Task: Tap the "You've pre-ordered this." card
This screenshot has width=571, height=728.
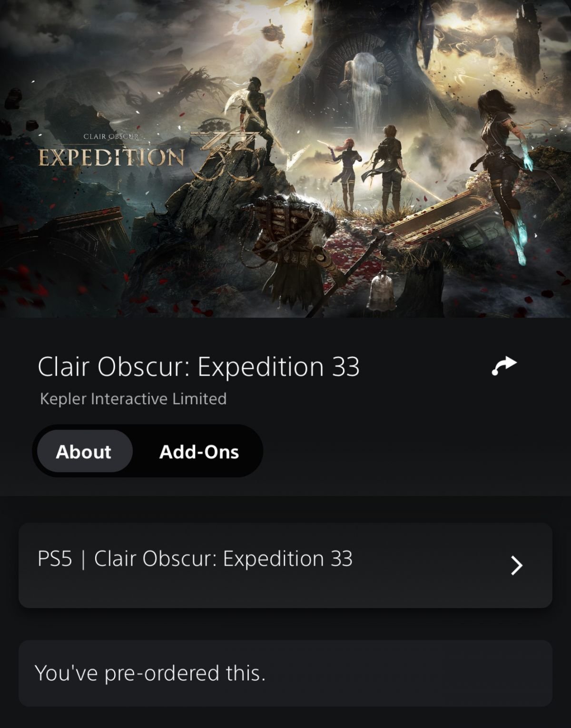Action: 285,673
